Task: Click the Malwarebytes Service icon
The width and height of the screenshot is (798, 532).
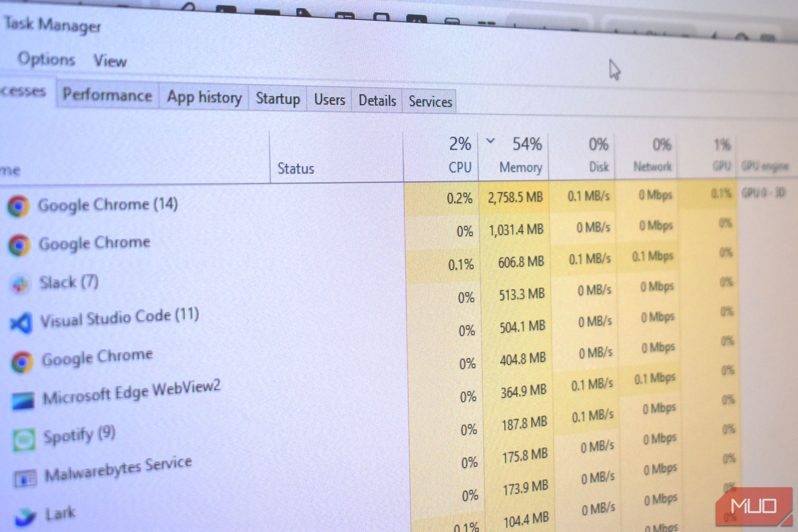Action: [x=25, y=479]
